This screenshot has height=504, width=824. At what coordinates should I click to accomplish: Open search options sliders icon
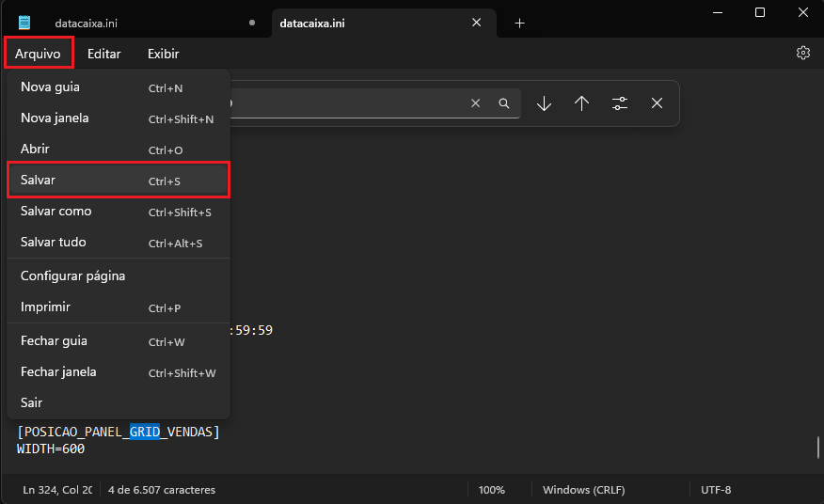[619, 103]
